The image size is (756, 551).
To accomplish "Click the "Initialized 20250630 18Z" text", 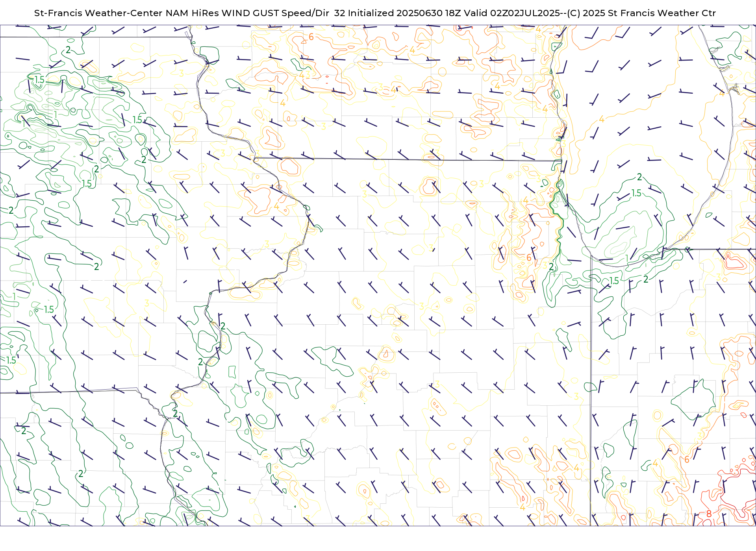I will tap(404, 13).
